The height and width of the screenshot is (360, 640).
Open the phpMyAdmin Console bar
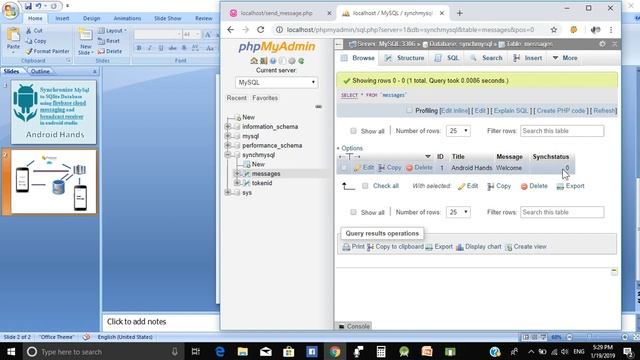coord(354,326)
